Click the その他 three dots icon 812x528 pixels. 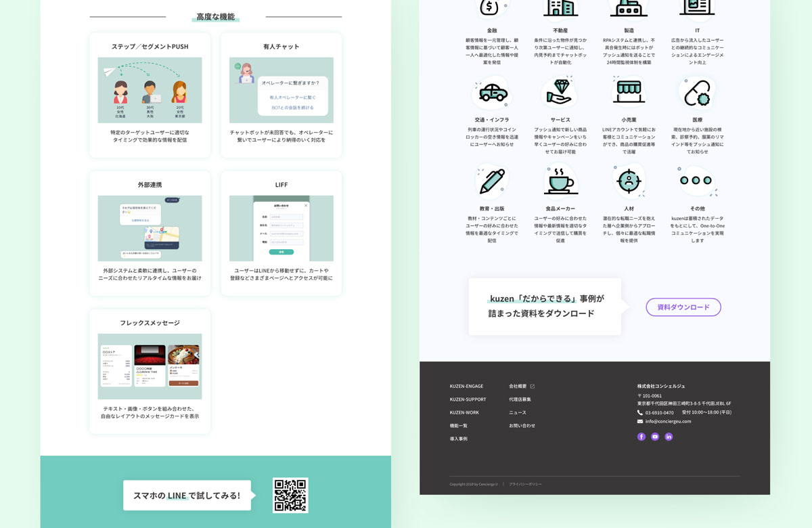(x=696, y=181)
